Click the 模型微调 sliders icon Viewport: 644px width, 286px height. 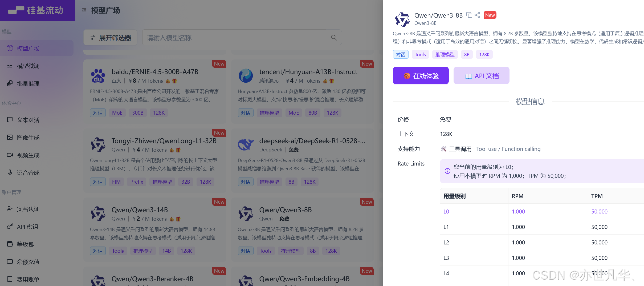10,66
